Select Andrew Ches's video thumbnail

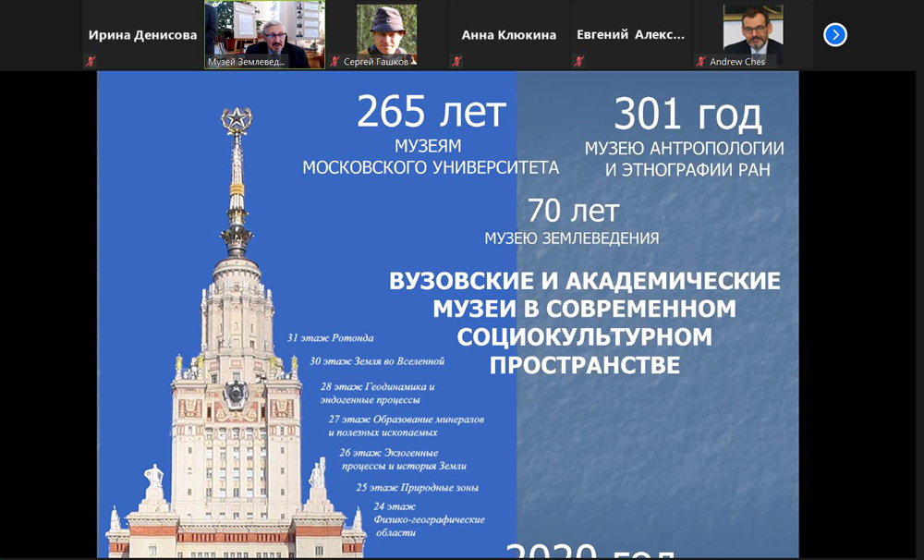click(x=752, y=30)
